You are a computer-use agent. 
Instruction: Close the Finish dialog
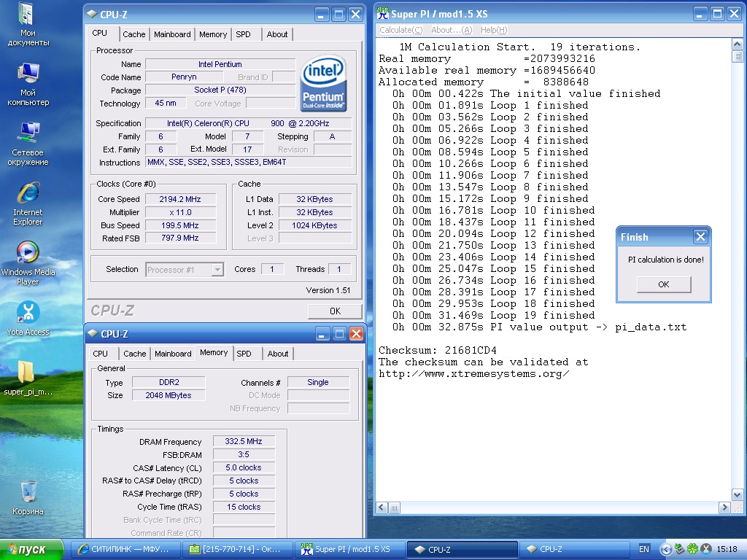[700, 237]
